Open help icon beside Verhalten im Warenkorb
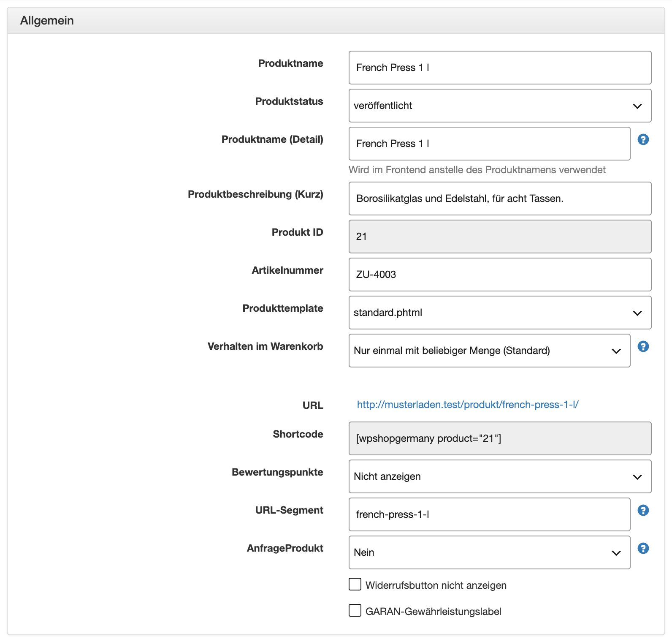672x642 pixels. pos(643,346)
